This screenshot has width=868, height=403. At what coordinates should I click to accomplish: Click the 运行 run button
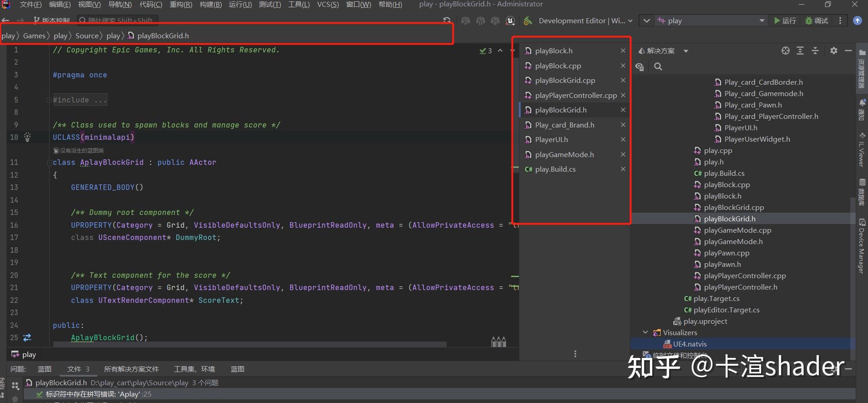tap(785, 21)
